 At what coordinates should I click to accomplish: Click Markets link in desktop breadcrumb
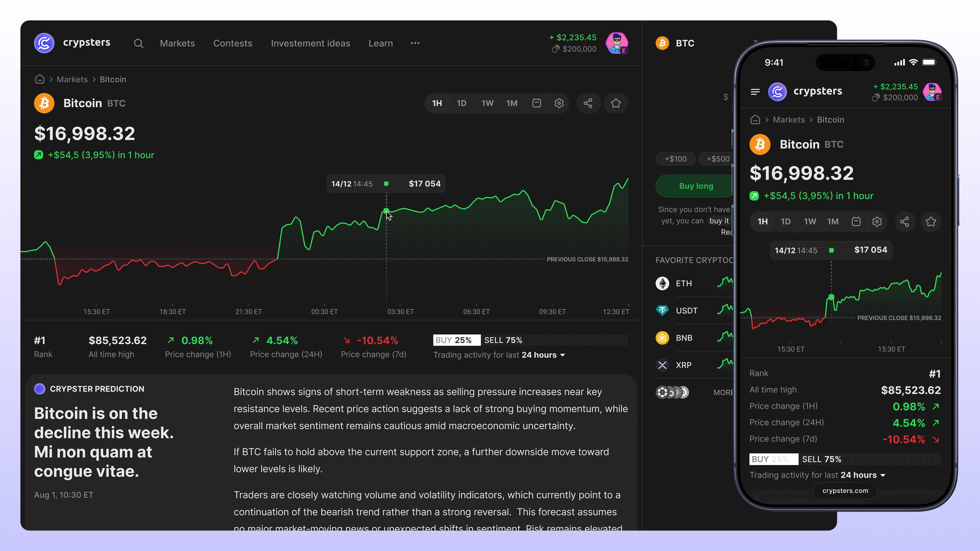tap(72, 79)
